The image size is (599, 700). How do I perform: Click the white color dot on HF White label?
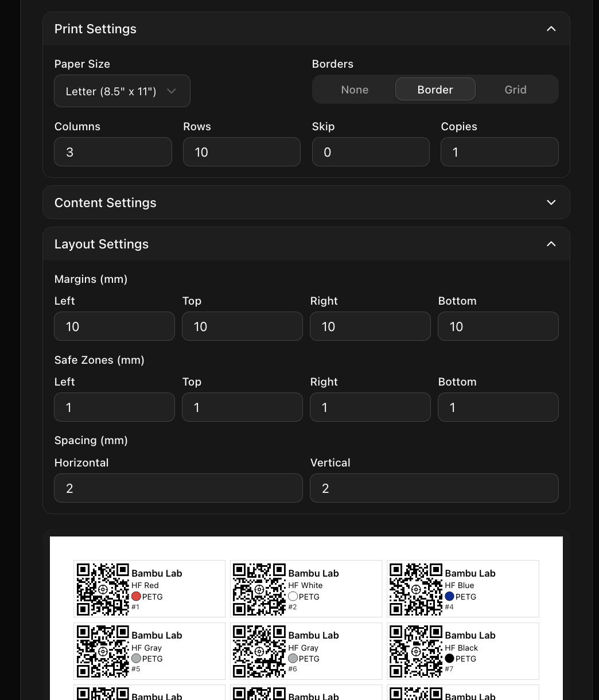click(x=293, y=597)
